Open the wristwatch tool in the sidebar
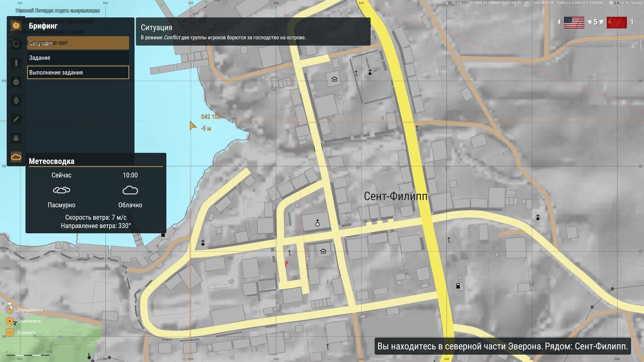The height and width of the screenshot is (362, 644). coord(16,101)
